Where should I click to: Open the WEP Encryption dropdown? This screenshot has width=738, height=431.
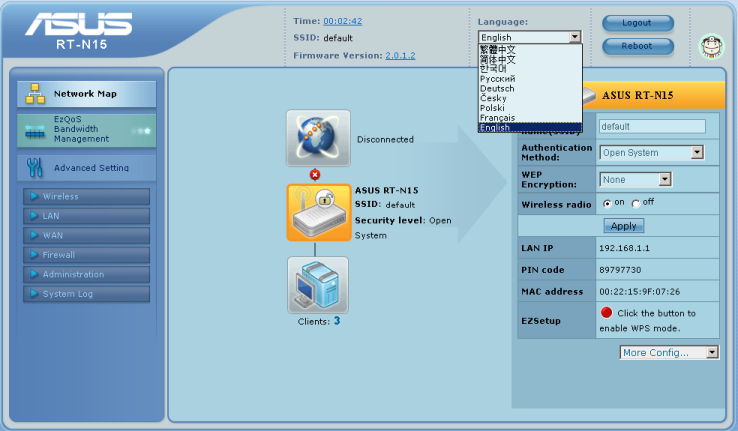pos(665,179)
